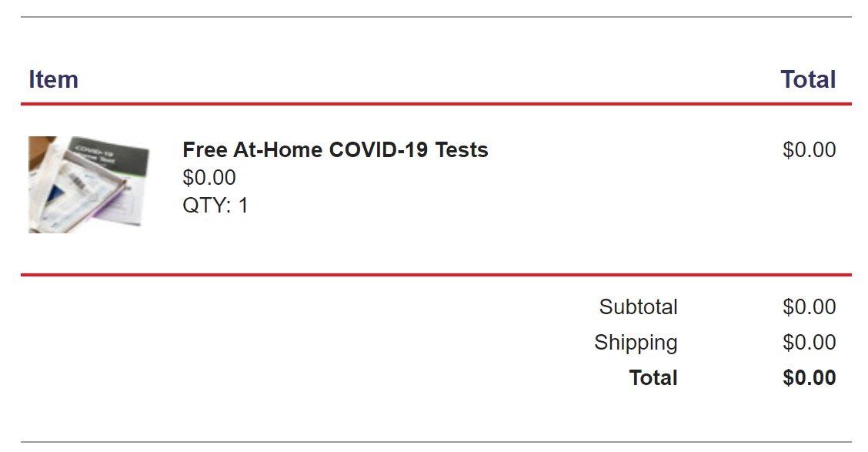868x452 pixels.
Task: Click the item line total in product row
Action: pyautogui.click(x=809, y=149)
